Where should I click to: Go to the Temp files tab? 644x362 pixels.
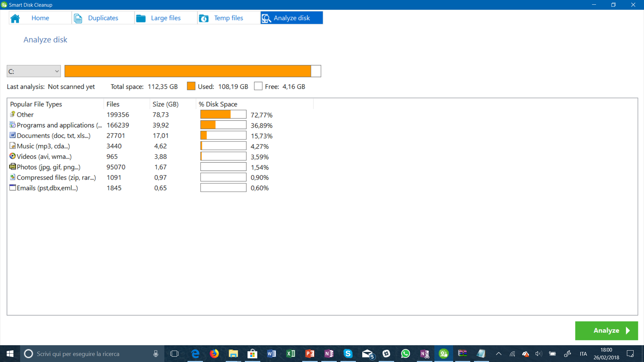coord(229,18)
